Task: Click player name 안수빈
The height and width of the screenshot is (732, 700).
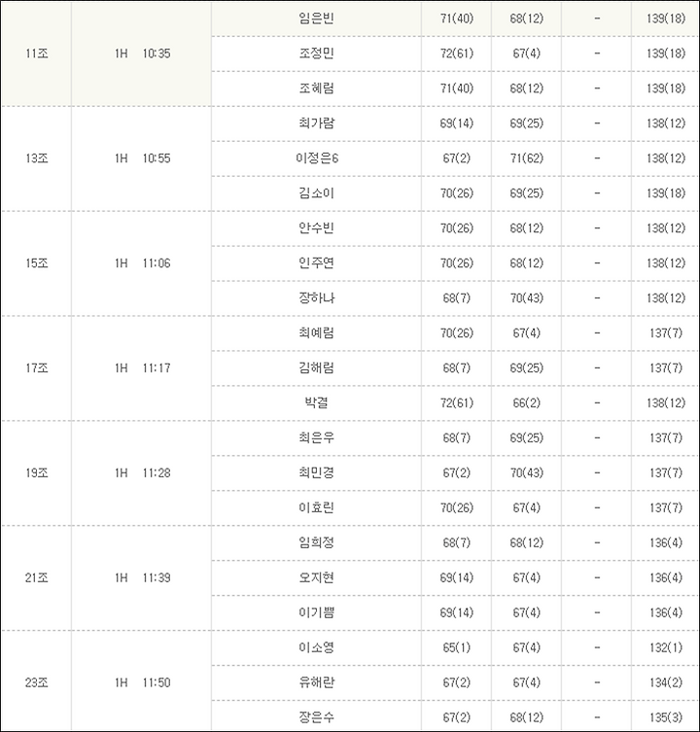Action: (x=316, y=228)
